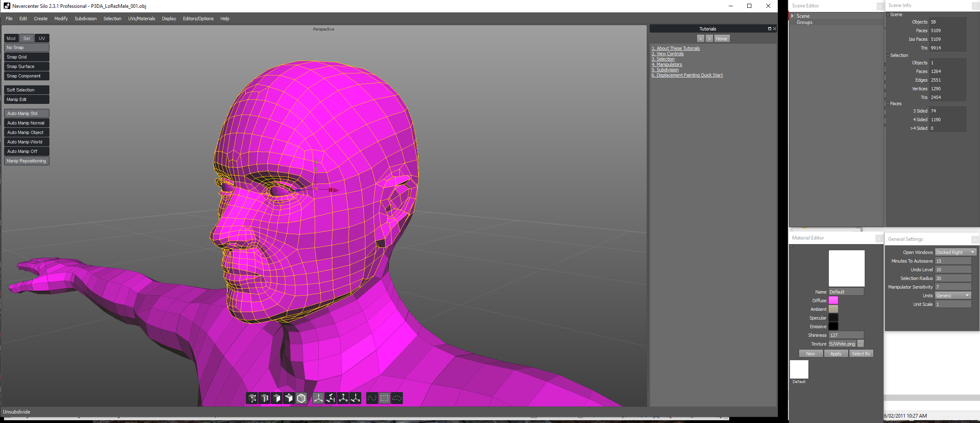Open the UVs/Materials menu
This screenshot has height=423, width=980.
(x=141, y=19)
